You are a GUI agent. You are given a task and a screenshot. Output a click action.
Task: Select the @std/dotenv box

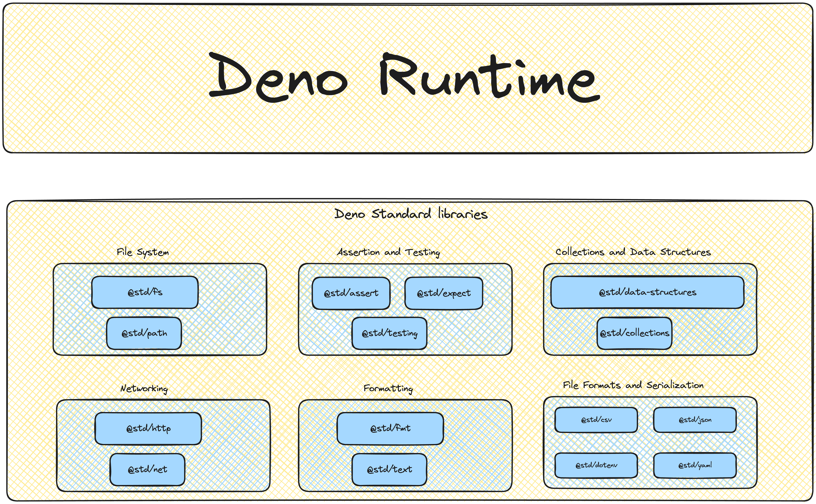click(596, 465)
